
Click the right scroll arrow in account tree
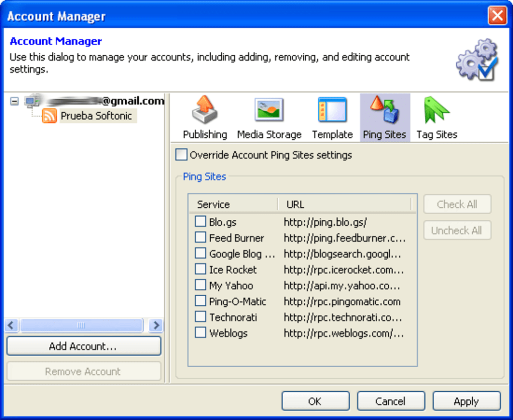(156, 325)
